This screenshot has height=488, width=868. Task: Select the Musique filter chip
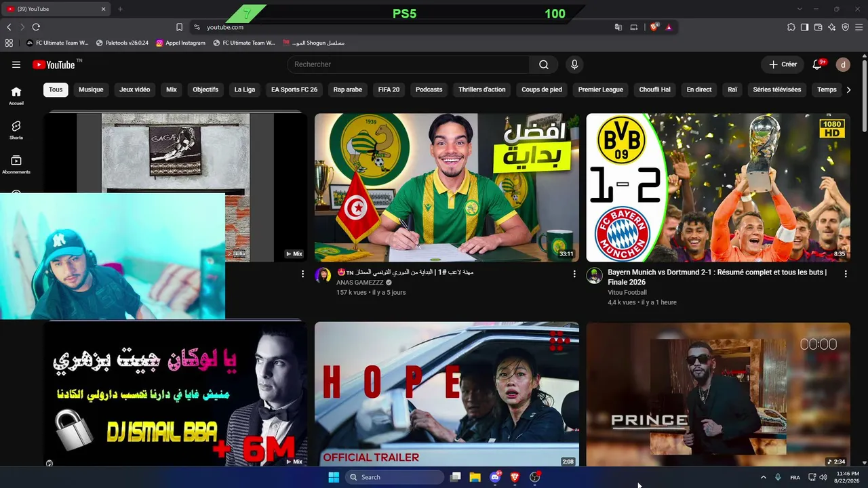(91, 89)
